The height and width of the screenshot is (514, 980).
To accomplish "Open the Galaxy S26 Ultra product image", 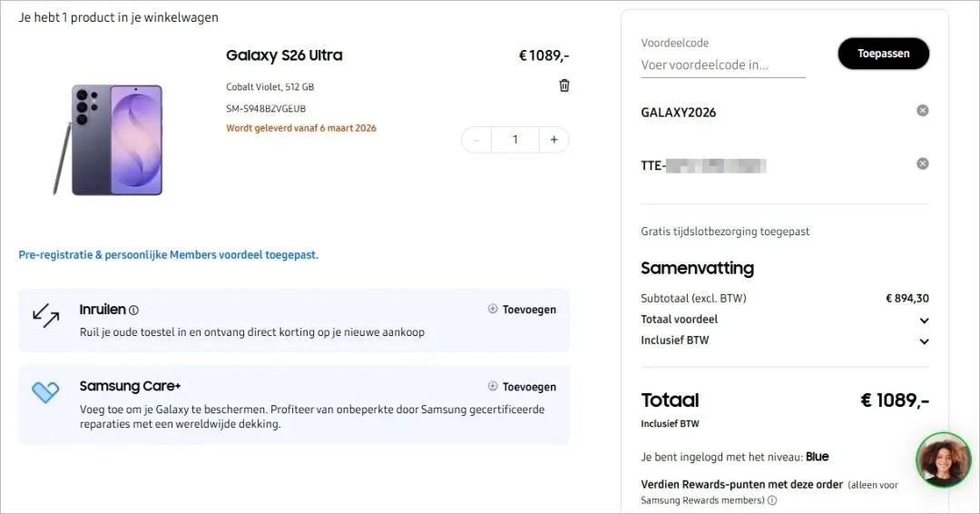I will (x=109, y=139).
